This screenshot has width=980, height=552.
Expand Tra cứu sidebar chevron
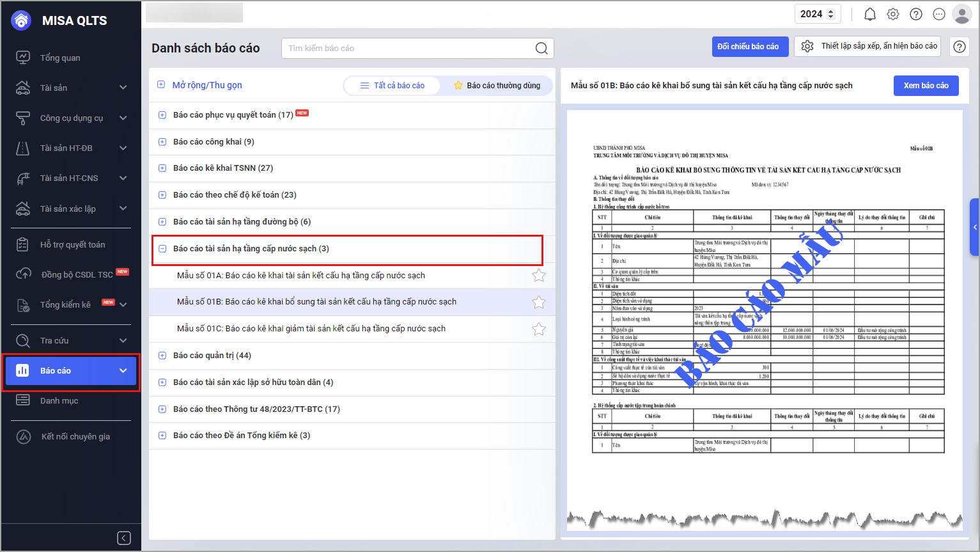point(123,340)
